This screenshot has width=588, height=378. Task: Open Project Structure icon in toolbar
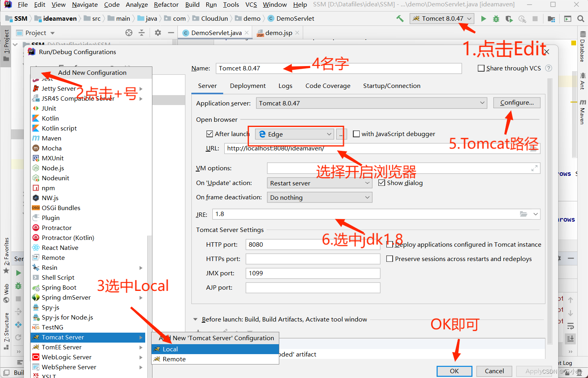point(551,19)
